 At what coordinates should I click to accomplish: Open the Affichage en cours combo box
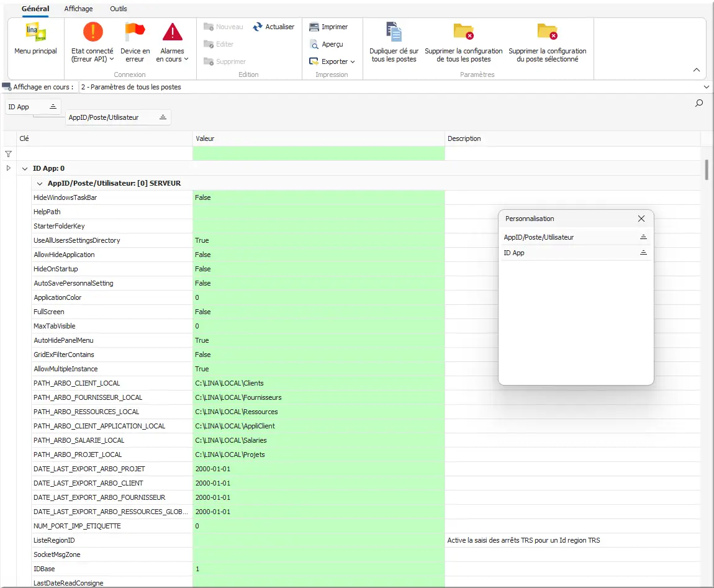coord(395,87)
